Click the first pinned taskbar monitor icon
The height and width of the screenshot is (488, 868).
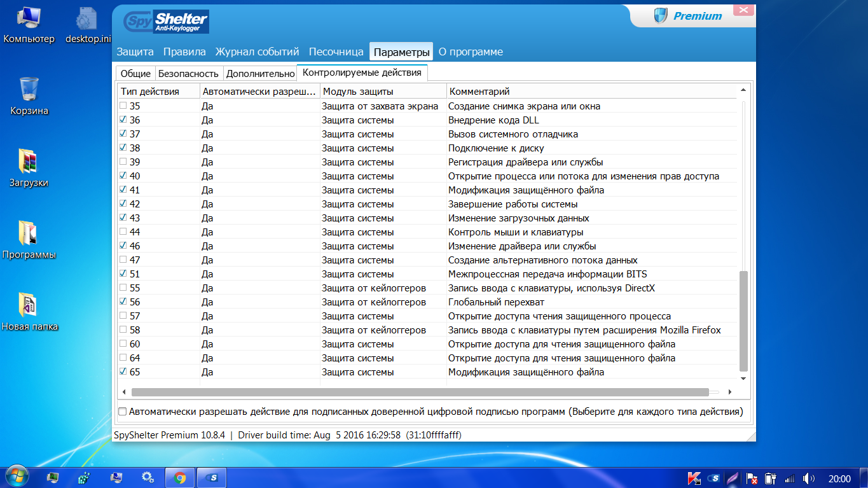click(x=53, y=477)
